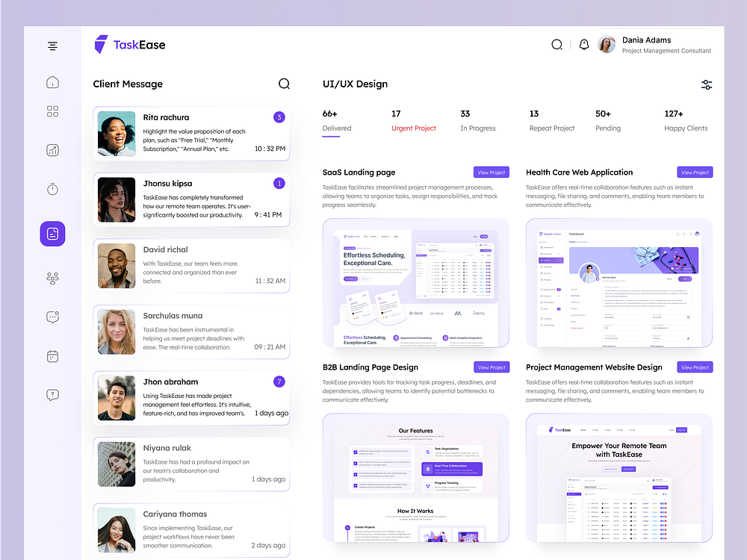Screen dimensions: 747x560
Task: Select the team members icon in sidebar
Action: [52, 278]
